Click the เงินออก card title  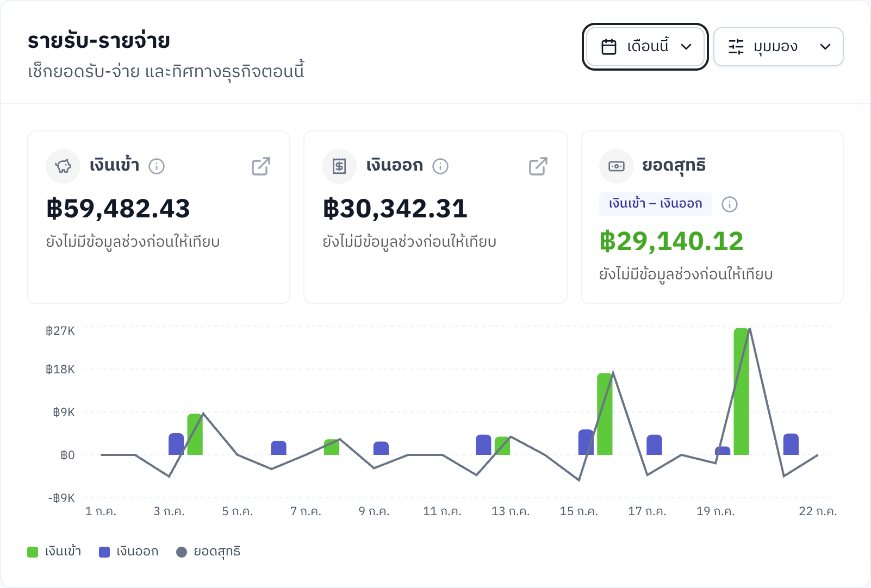coord(395,165)
